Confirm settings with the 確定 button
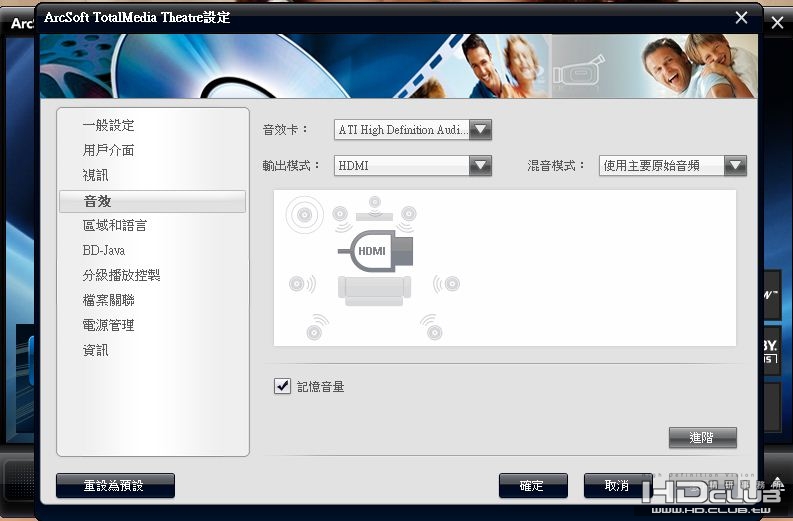 pyautogui.click(x=533, y=486)
